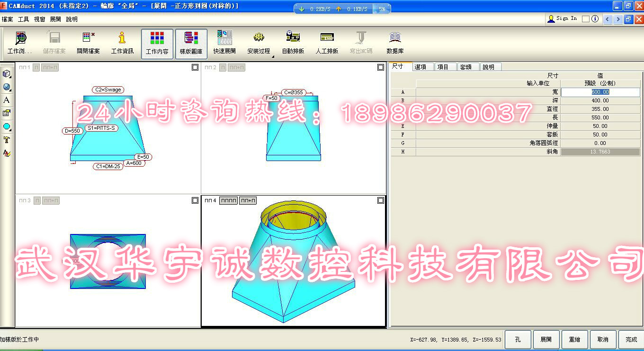
Task: Toggle the 工作内容 job contents view
Action: coord(157,44)
